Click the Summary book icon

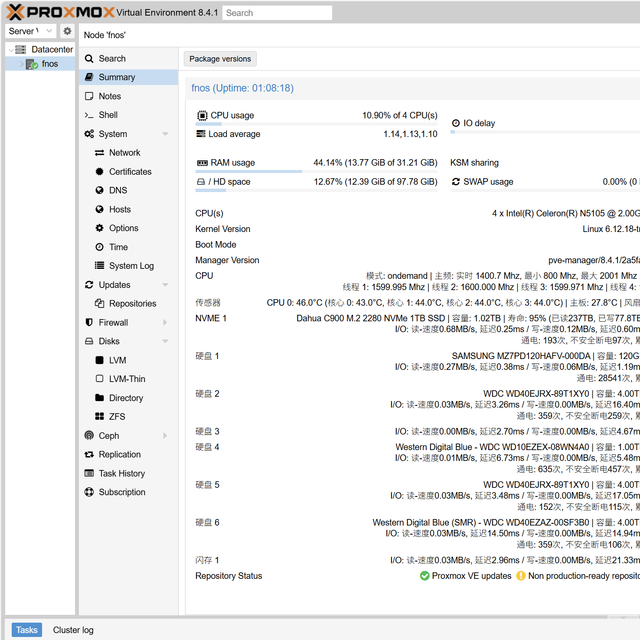[x=89, y=77]
